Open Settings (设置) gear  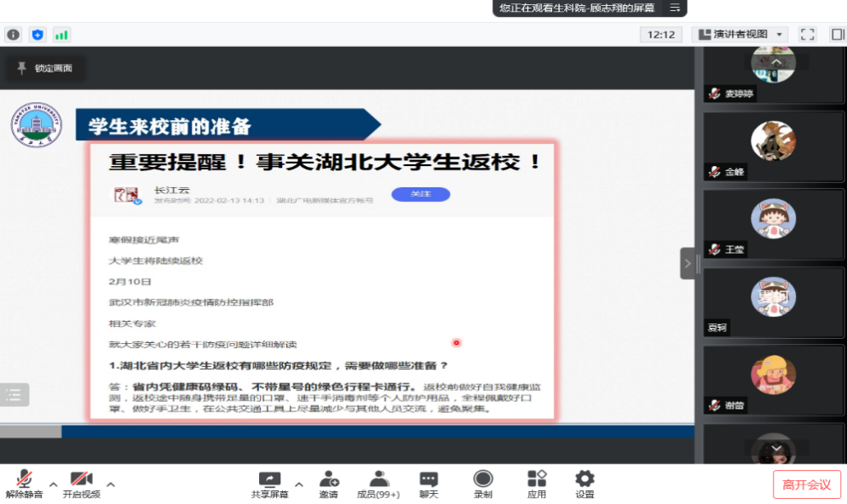coord(585,484)
